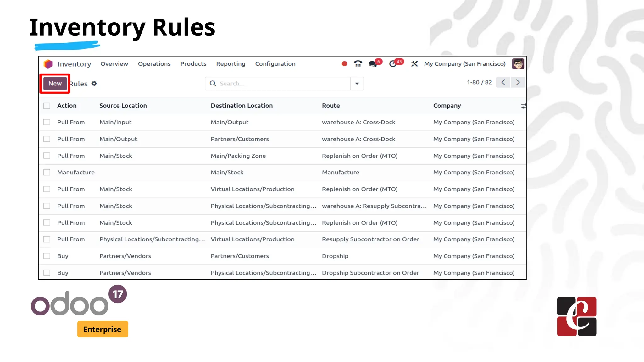Check the Main/Stock to Main/Packing Zone row
This screenshot has height=362, width=644.
tap(47, 156)
